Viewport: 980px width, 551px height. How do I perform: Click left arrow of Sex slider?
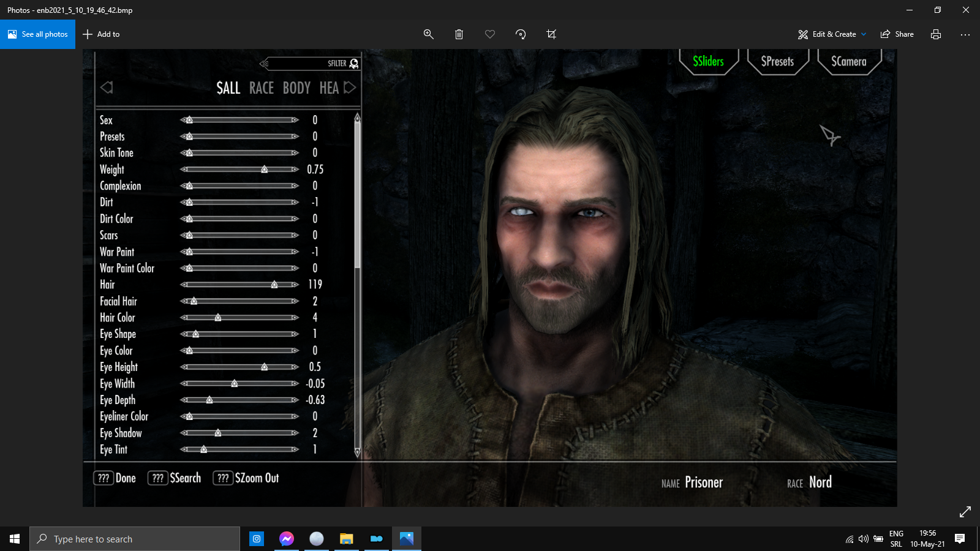point(183,120)
